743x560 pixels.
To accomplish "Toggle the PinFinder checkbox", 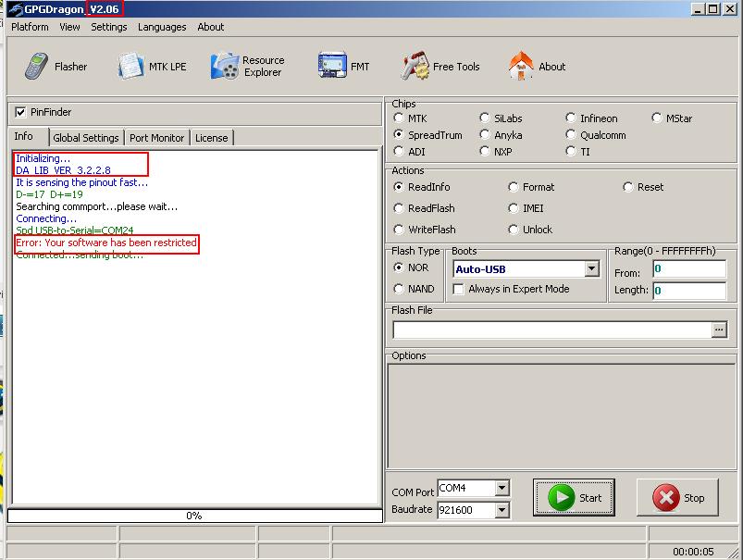I will click(20, 112).
